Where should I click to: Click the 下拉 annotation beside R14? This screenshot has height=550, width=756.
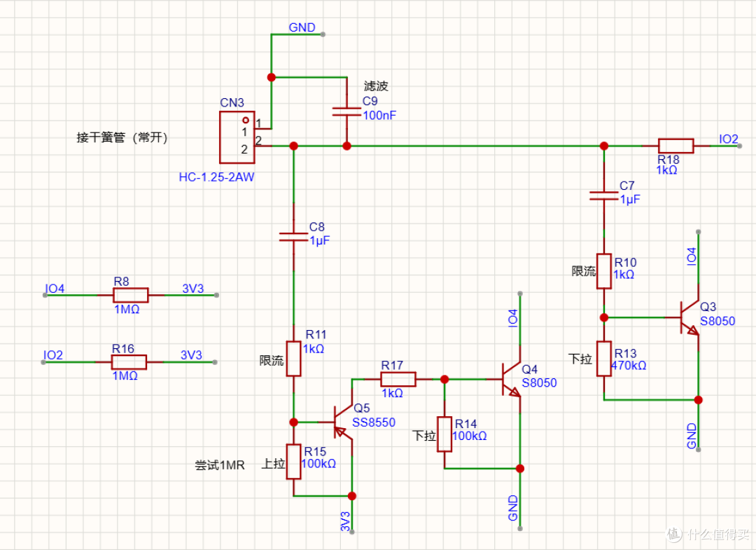[x=424, y=436]
